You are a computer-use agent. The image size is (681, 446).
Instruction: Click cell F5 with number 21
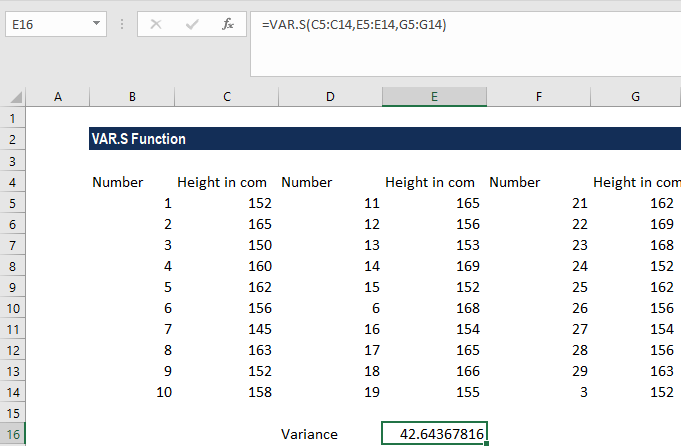coord(539,203)
